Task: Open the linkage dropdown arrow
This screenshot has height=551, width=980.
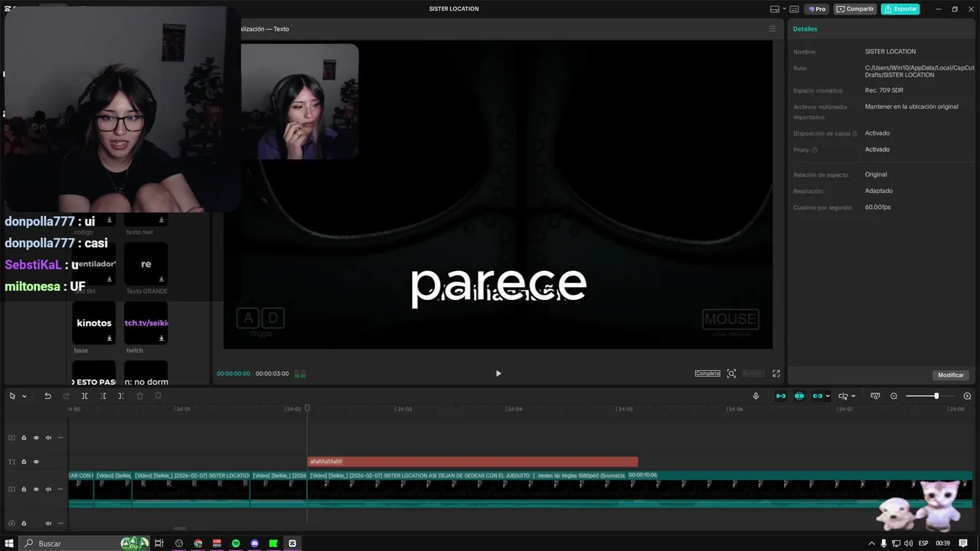Action: (828, 396)
